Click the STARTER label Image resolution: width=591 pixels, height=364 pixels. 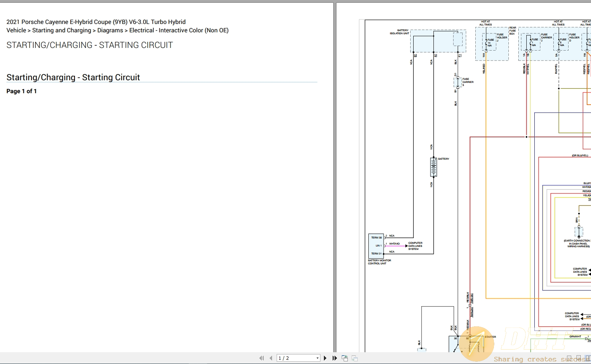[490, 337]
